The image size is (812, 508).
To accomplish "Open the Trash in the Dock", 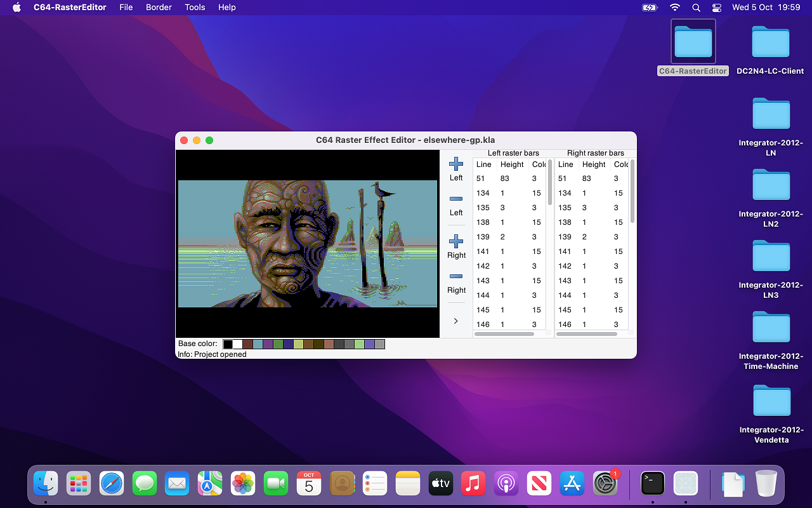I will click(x=766, y=484).
